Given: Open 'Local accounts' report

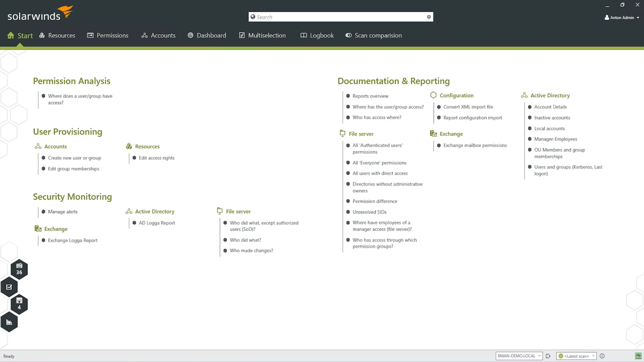Looking at the screenshot, I should [x=549, y=128].
